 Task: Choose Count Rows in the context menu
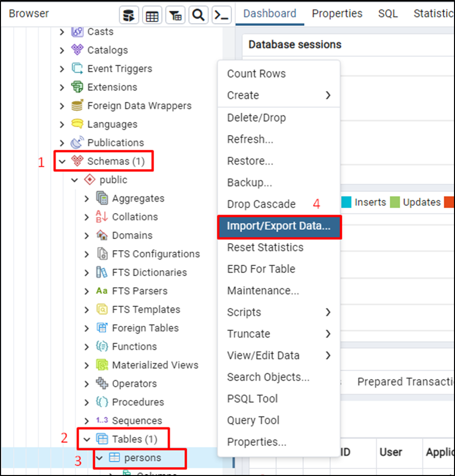click(256, 73)
